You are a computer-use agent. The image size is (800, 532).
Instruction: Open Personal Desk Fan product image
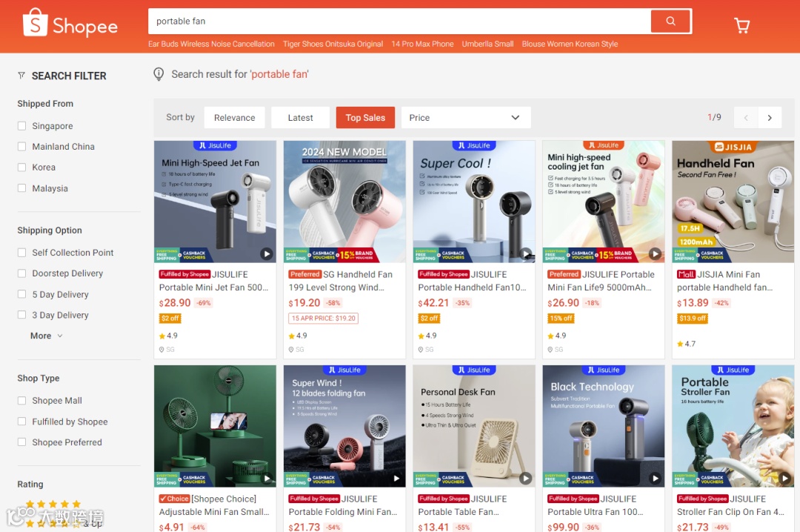474,426
